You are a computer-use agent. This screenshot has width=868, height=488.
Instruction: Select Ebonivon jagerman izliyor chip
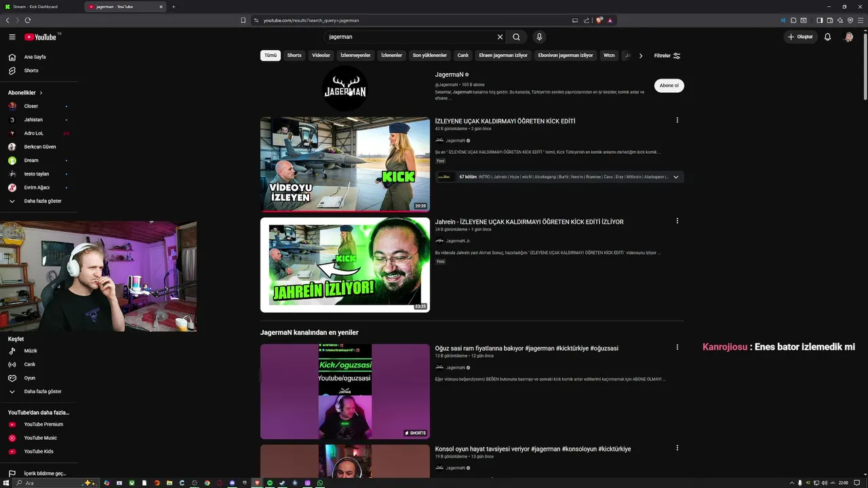pyautogui.click(x=566, y=56)
